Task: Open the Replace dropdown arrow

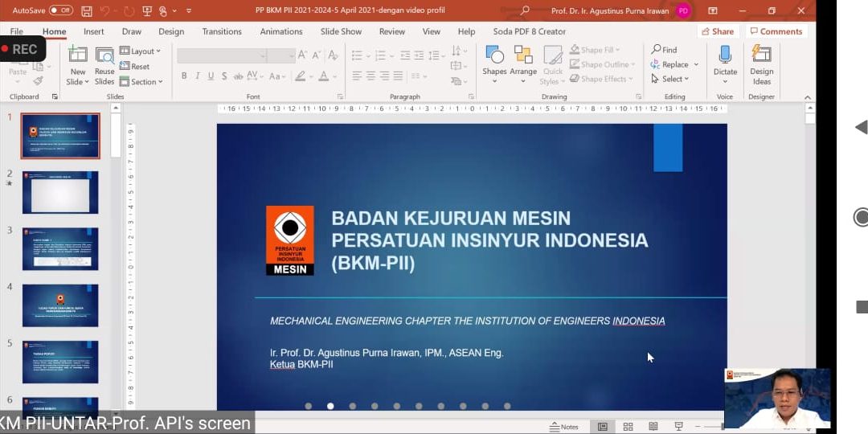Action: [x=696, y=64]
